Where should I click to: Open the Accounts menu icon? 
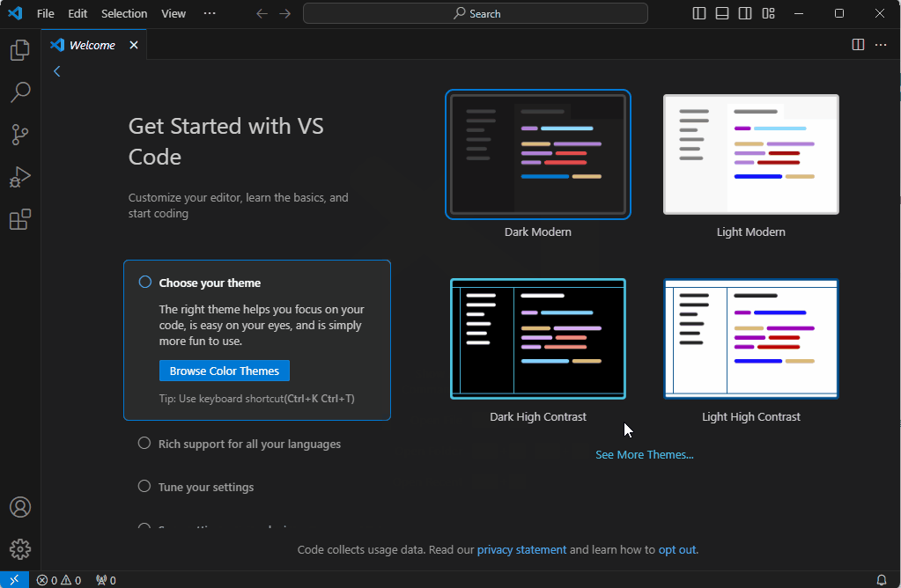pyautogui.click(x=19, y=507)
